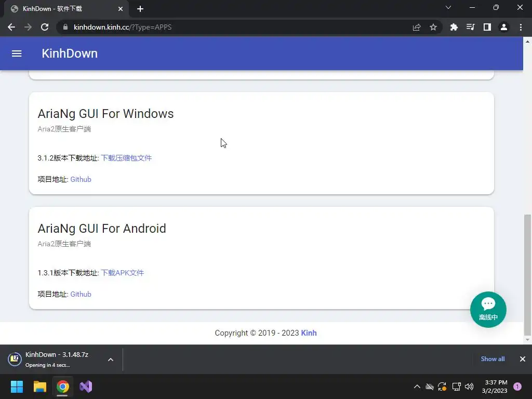Download 下载APK文件 for AriaNg Android

coord(123,273)
